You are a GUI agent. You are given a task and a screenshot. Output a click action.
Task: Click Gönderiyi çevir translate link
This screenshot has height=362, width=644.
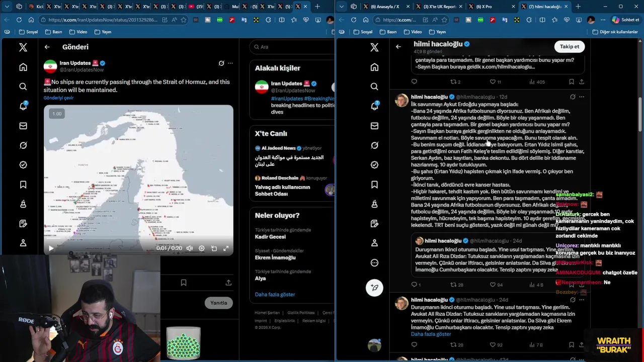tap(58, 98)
